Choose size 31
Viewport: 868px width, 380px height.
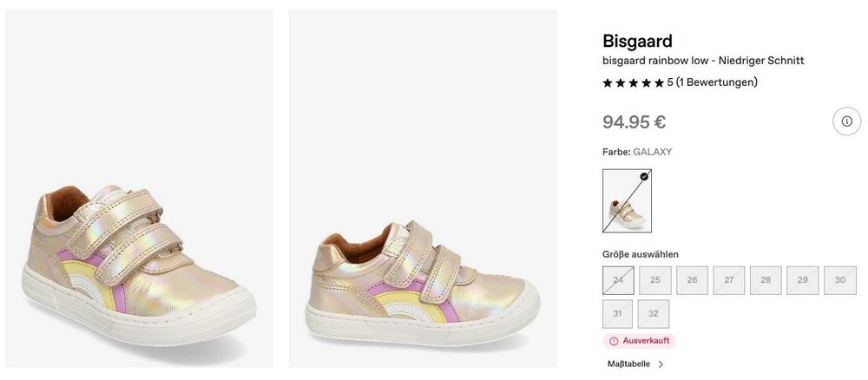click(x=618, y=313)
